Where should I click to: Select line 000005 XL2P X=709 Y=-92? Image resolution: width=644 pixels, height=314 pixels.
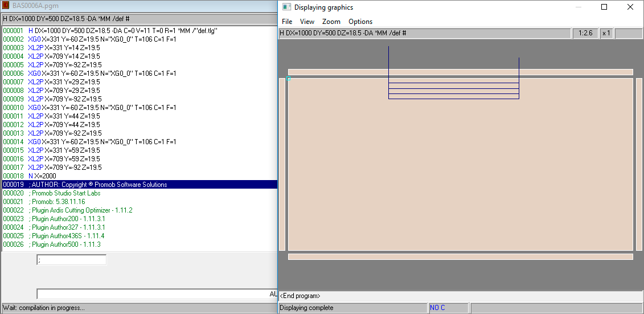[x=140, y=65]
